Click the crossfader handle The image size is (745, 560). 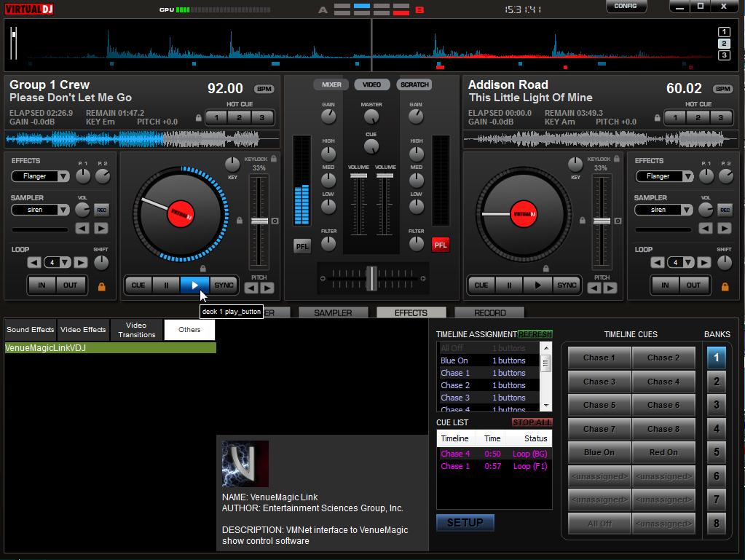[371, 278]
